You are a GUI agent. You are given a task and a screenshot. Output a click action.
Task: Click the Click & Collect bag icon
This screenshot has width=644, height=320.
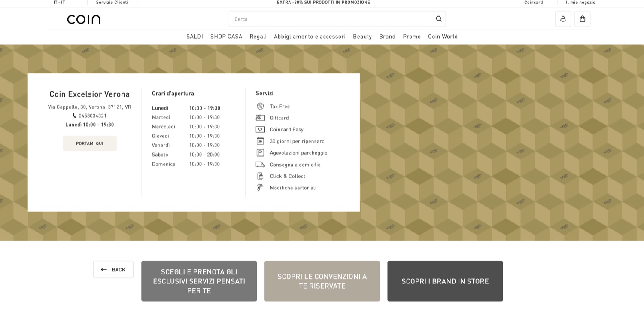point(260,176)
